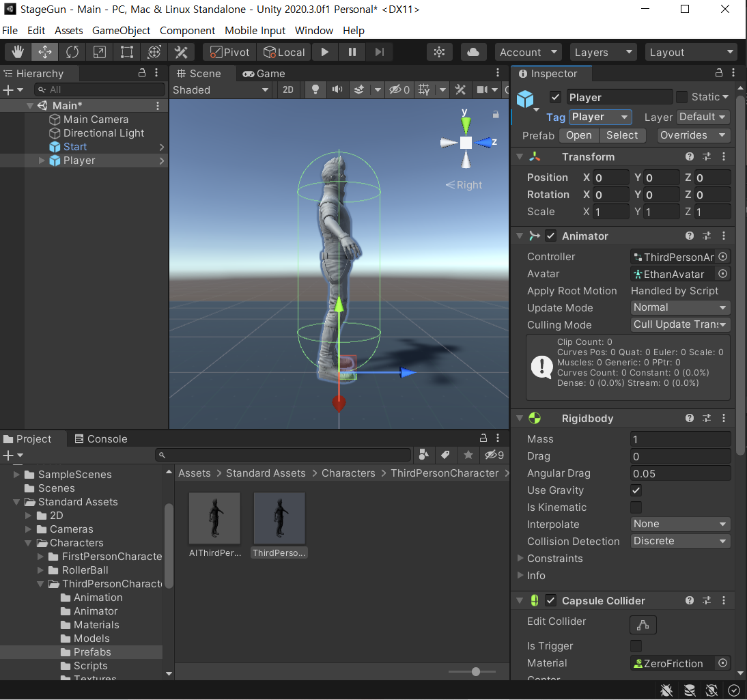
Task: Open the Shaded draw mode dropdown
Action: pyautogui.click(x=221, y=89)
